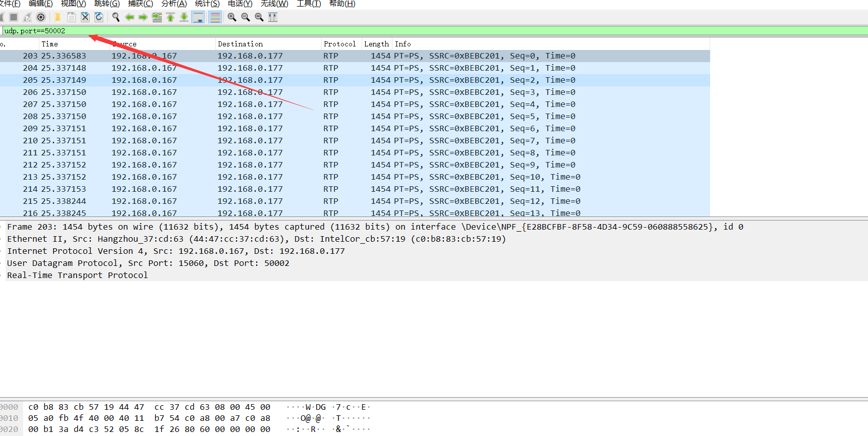Go back with the left green arrow
The image size is (868, 436).
coord(130,17)
